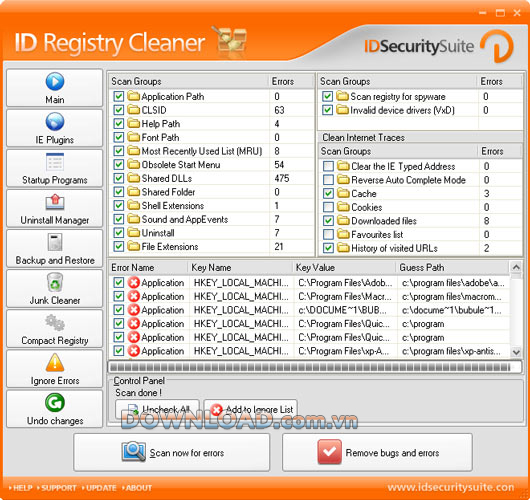Image resolution: width=530 pixels, height=500 pixels.
Task: Uncheck the Help Path checkbox
Action: (x=119, y=124)
